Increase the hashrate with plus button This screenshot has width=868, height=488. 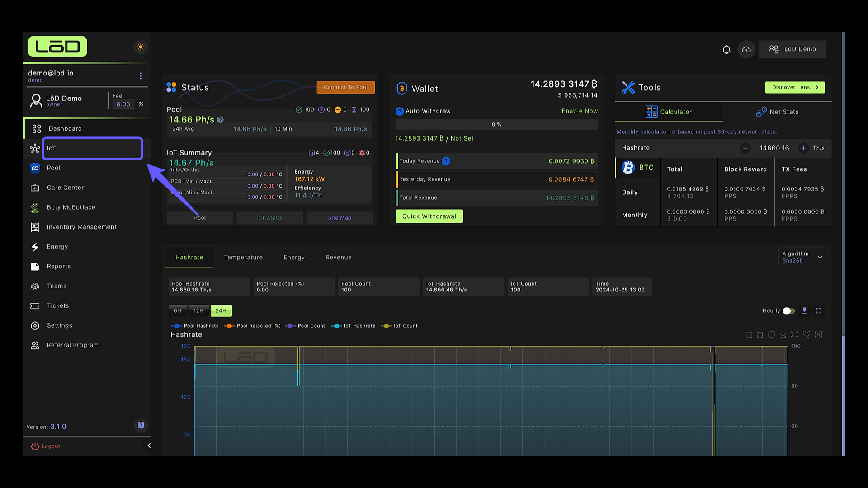[x=803, y=148]
